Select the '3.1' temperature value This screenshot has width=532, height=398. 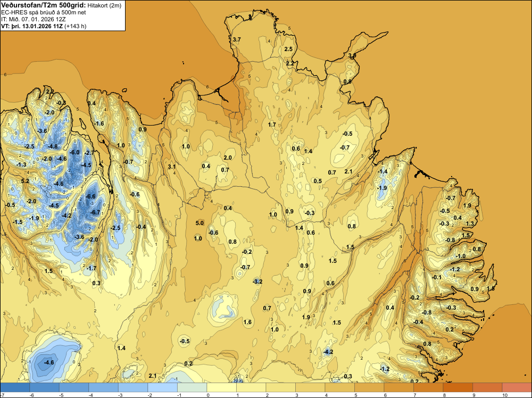pyautogui.click(x=172, y=167)
